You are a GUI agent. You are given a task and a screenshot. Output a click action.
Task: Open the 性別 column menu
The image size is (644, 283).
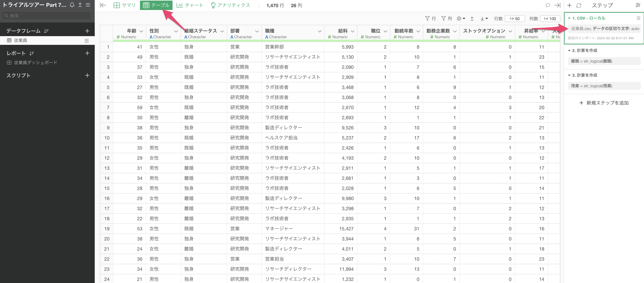point(176,31)
